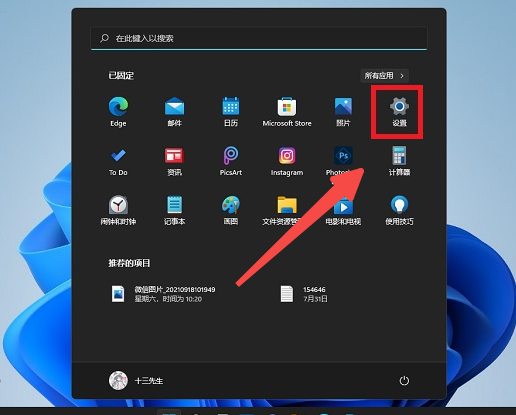This screenshot has height=415, width=516.
Task: Open recommended document 154646
Action: 304,294
